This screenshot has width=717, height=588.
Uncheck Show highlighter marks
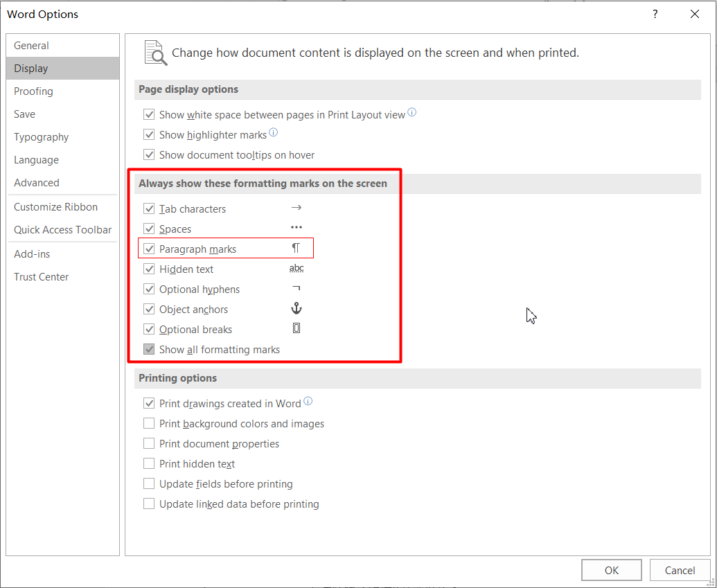(149, 134)
